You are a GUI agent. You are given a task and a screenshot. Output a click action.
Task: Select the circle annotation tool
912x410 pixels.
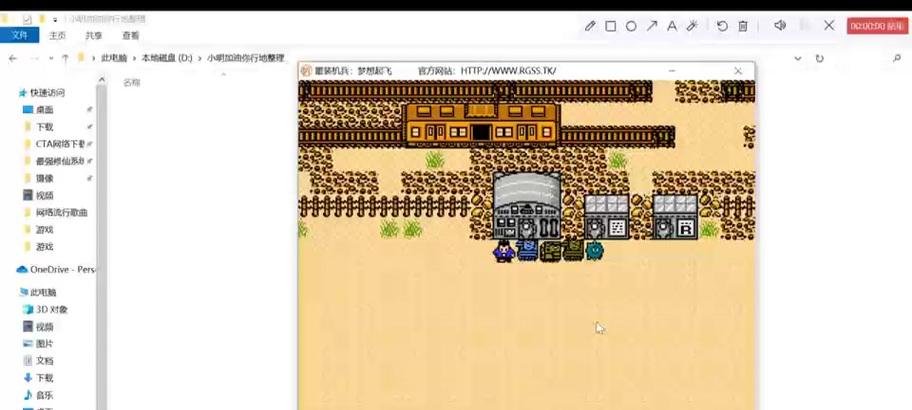(x=631, y=26)
